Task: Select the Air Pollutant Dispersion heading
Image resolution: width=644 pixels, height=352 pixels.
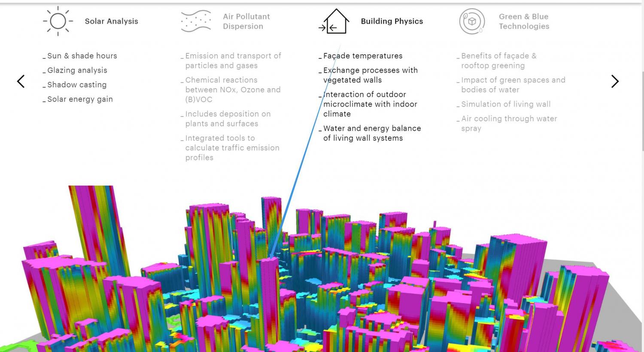Action: pyautogui.click(x=246, y=21)
